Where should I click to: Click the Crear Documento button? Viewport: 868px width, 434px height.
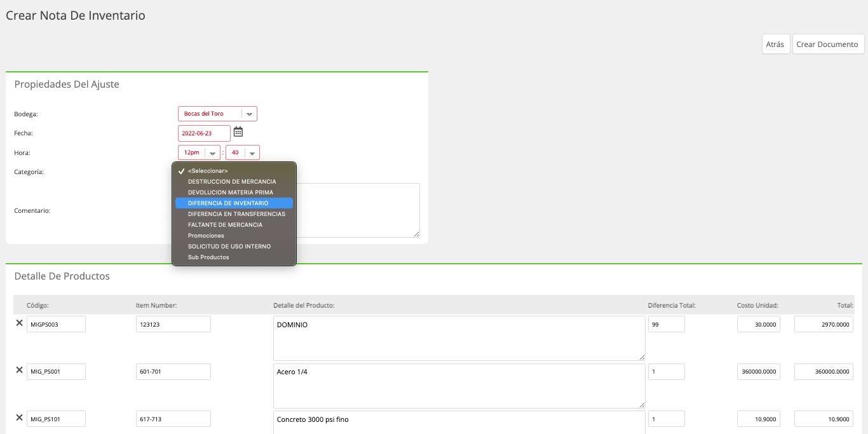click(827, 44)
